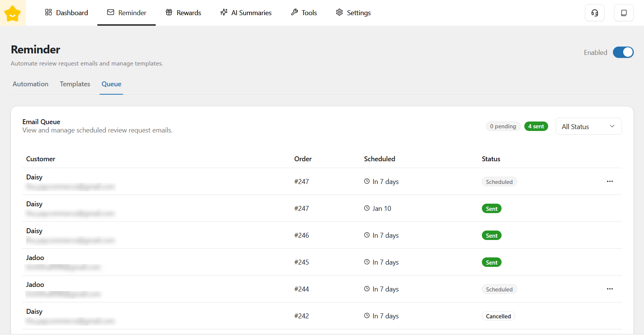Click the clock icon for Jan 10 schedule

pyautogui.click(x=367, y=208)
